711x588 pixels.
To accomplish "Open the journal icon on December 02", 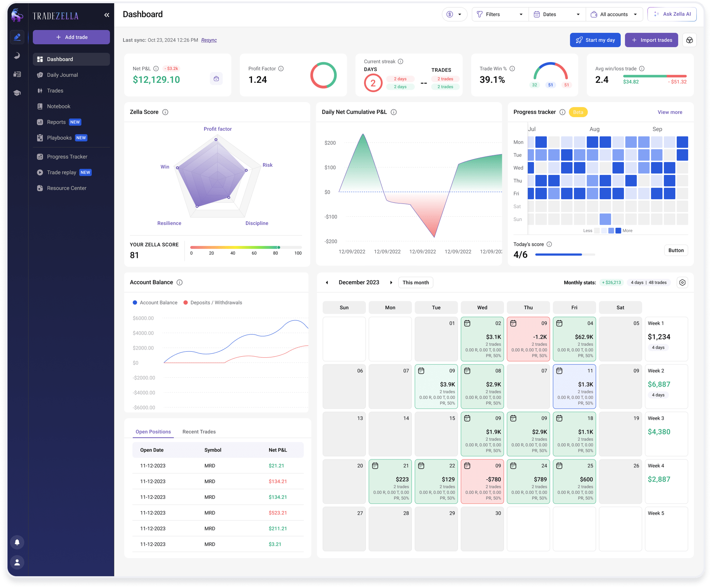I will click(x=467, y=323).
